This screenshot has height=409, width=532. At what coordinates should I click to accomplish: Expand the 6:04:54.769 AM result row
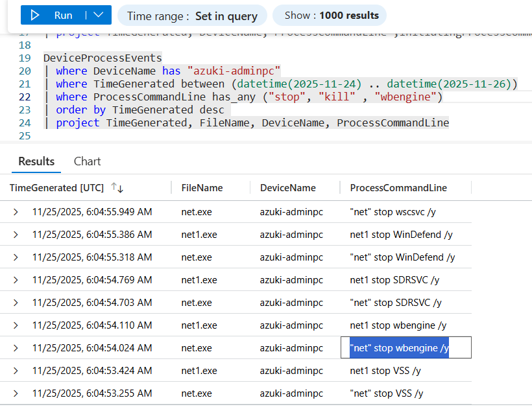tap(16, 280)
